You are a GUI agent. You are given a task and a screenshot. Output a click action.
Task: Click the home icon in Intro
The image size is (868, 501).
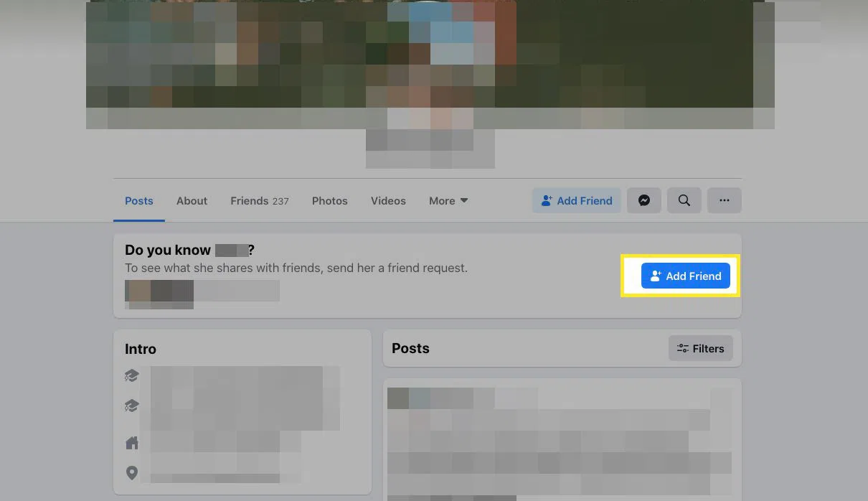point(132,443)
